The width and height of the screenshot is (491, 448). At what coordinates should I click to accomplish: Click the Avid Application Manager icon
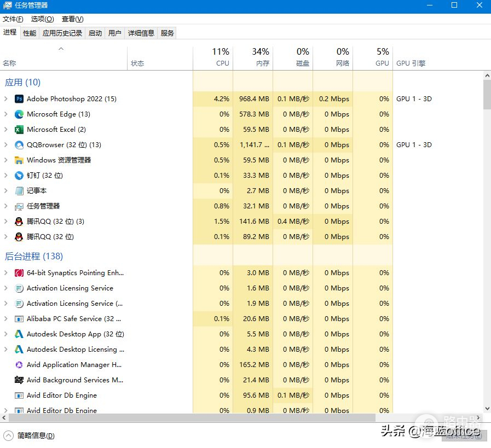point(19,365)
